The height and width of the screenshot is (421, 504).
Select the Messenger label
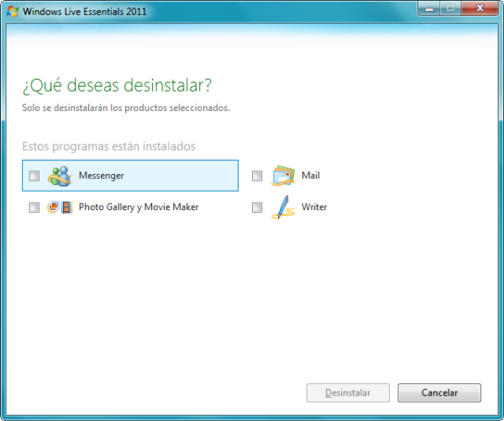click(x=102, y=176)
